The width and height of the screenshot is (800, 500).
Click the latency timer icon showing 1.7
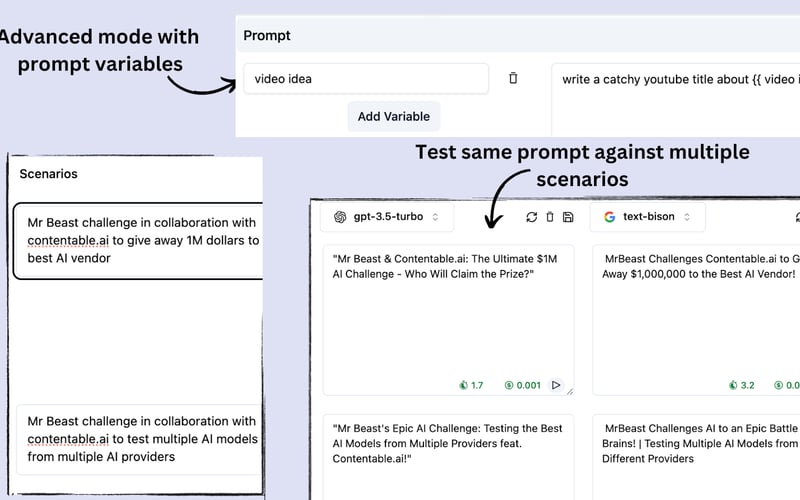(463, 385)
